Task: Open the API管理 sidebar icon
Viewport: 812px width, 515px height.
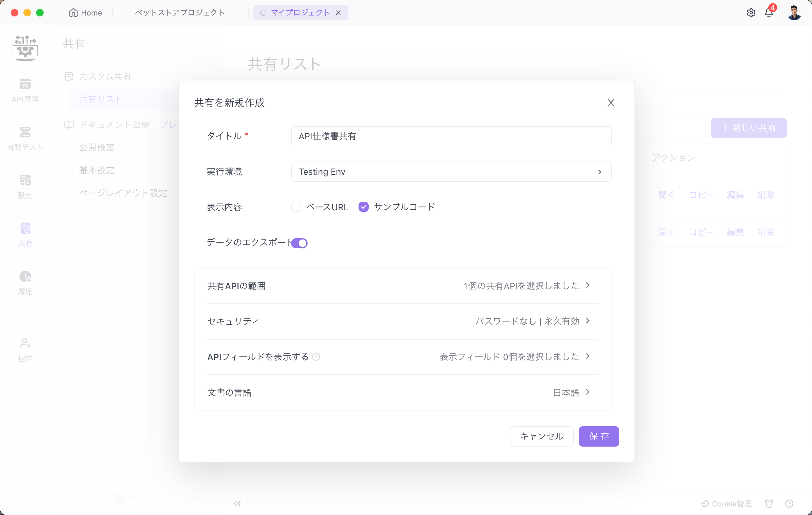Action: tap(25, 90)
